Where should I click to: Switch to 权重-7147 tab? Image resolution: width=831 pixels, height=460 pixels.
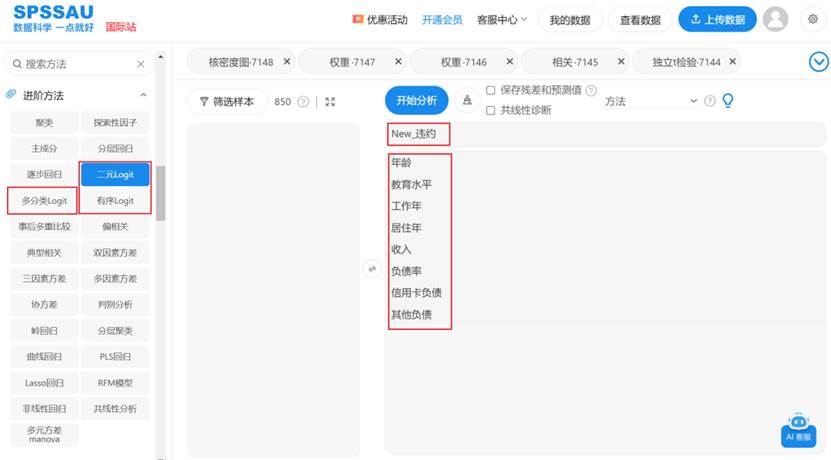(352, 62)
